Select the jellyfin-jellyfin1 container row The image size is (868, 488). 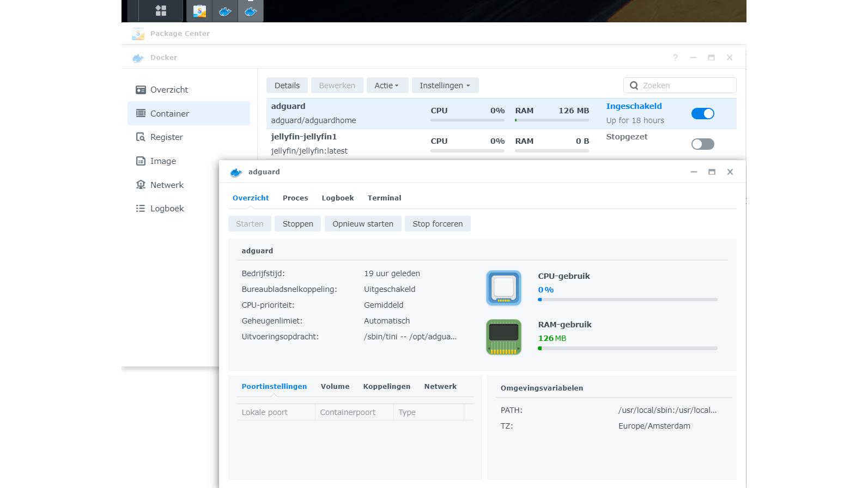click(501, 144)
